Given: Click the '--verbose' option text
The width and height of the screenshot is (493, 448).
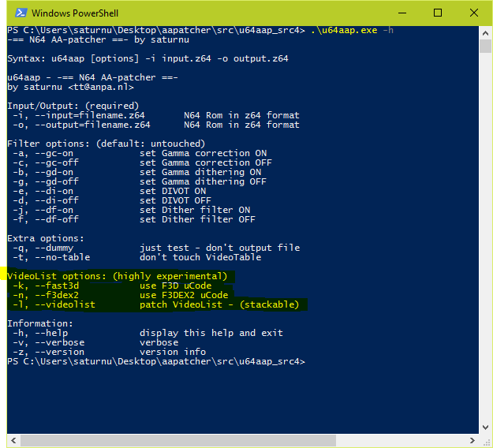Looking at the screenshot, I should click(59, 342).
